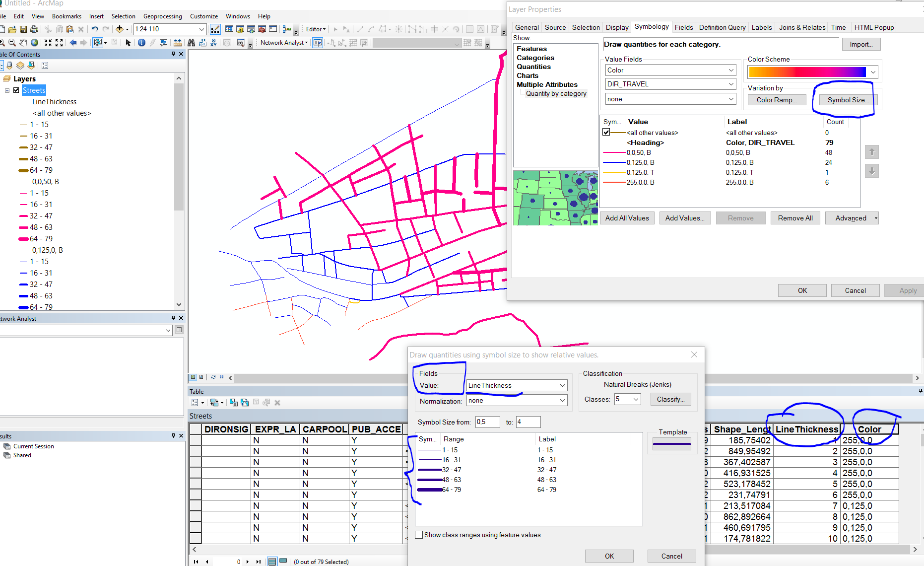
Task: Click List By Visibility in Table of Contents
Action: coord(20,66)
